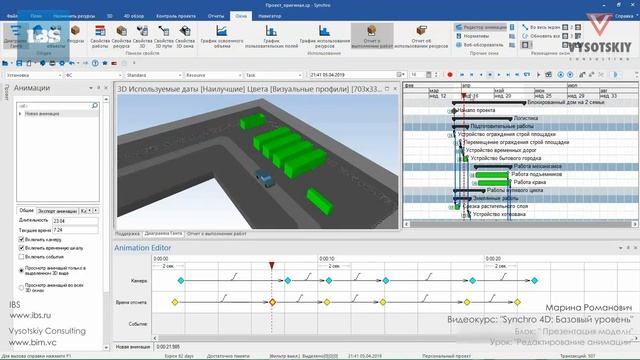Screen dimensions: 640x360
Task: Toggle Редактор анимации window
Action: point(480,27)
